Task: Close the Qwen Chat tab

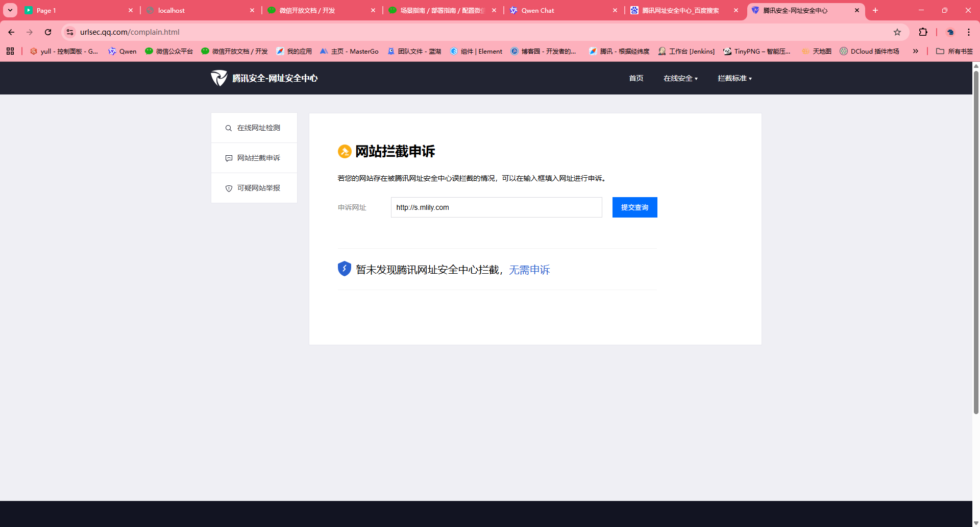Action: [615, 10]
